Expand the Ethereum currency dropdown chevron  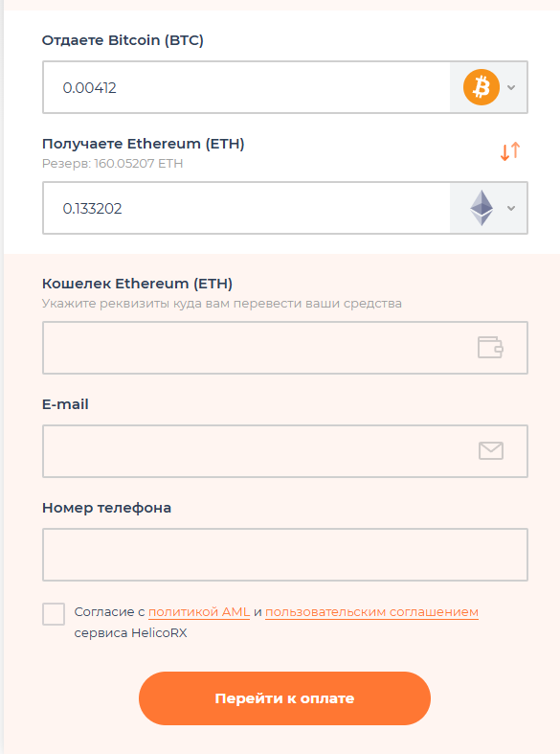pyautogui.click(x=511, y=208)
